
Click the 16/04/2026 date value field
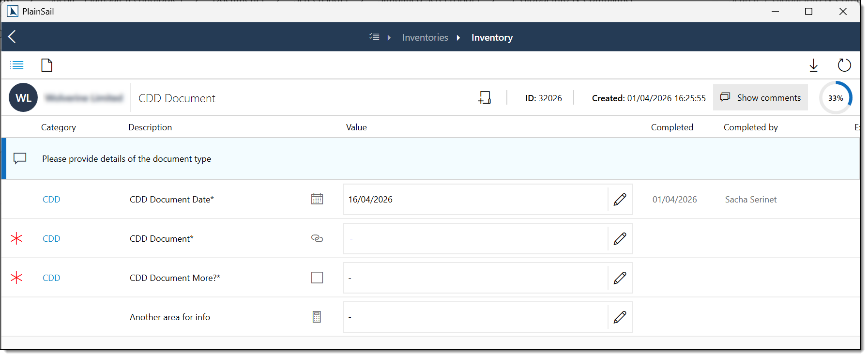click(x=474, y=200)
